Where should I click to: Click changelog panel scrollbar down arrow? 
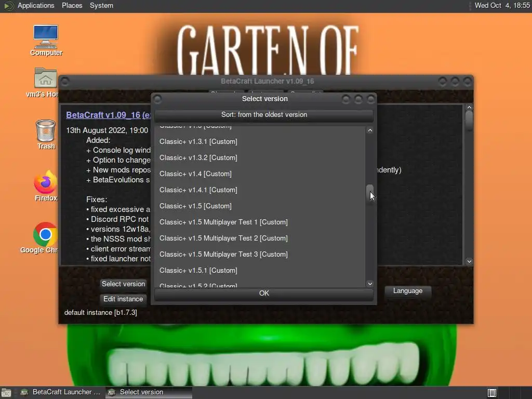pyautogui.click(x=469, y=261)
